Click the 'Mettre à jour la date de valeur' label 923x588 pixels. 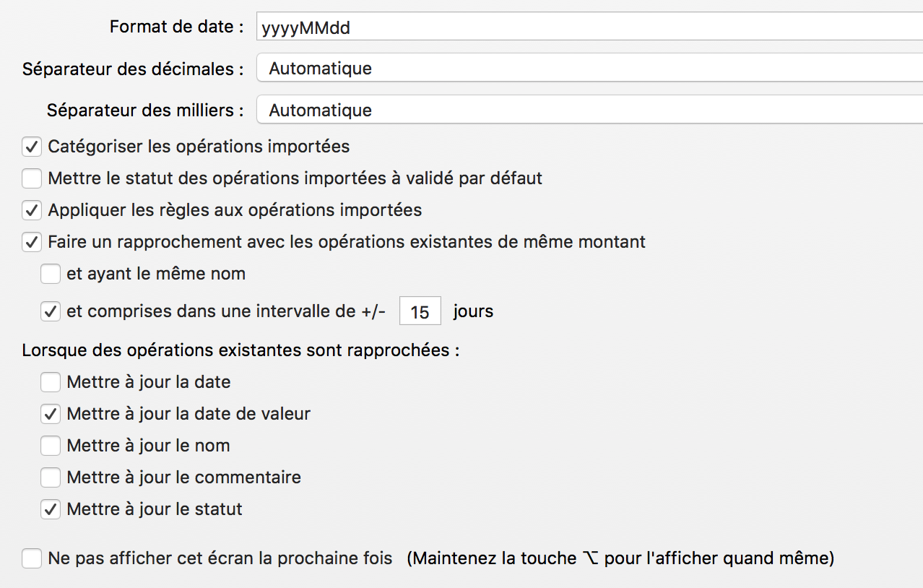click(x=188, y=414)
